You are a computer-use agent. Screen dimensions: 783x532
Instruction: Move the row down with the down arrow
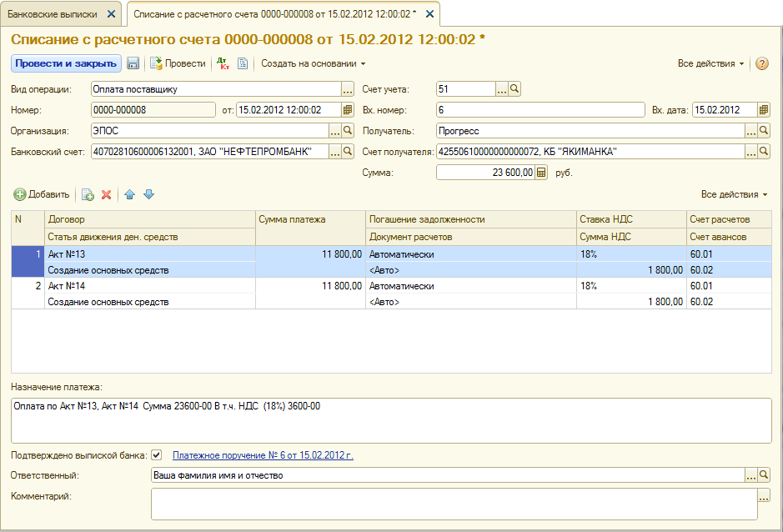click(x=148, y=194)
